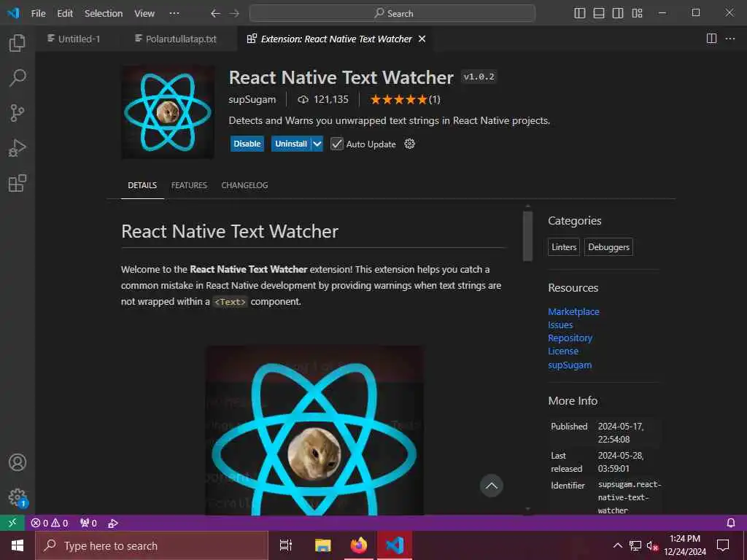Click the debug launch status bar icon
Viewport: 747px width, 560px height.
tap(113, 524)
